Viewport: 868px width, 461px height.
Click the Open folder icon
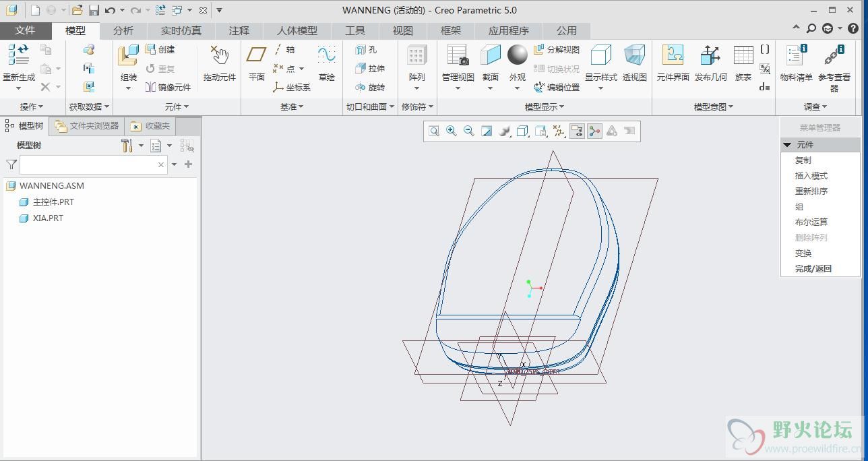[x=77, y=10]
